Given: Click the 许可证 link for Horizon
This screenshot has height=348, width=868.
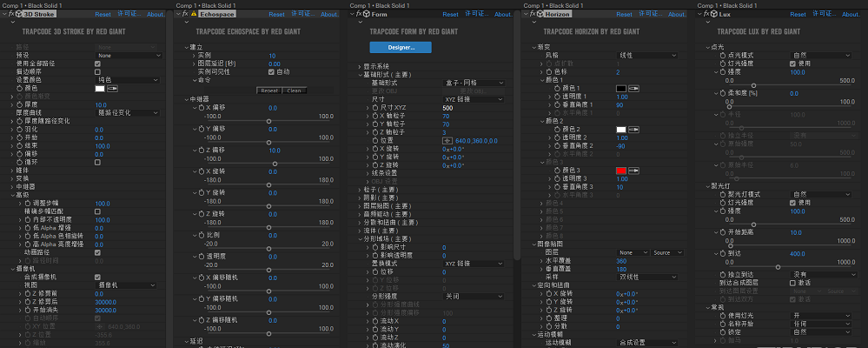Looking at the screenshot, I should pyautogui.click(x=649, y=14).
